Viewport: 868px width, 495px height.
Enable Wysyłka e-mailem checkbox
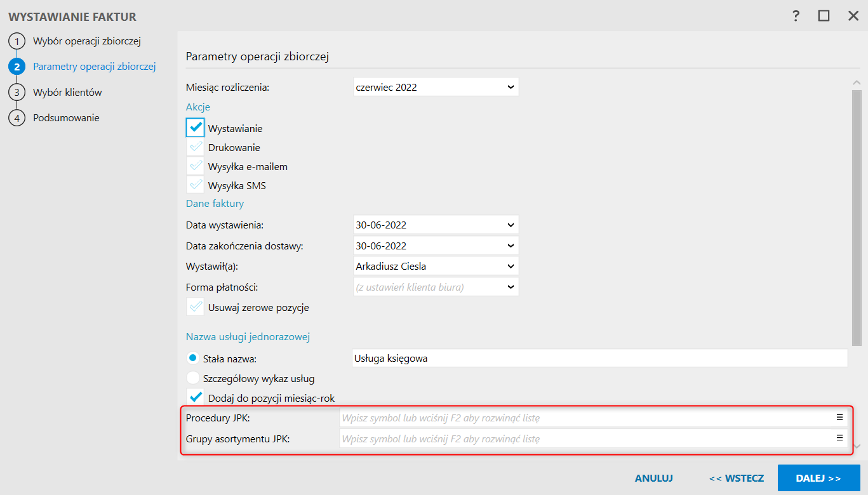pyautogui.click(x=196, y=166)
